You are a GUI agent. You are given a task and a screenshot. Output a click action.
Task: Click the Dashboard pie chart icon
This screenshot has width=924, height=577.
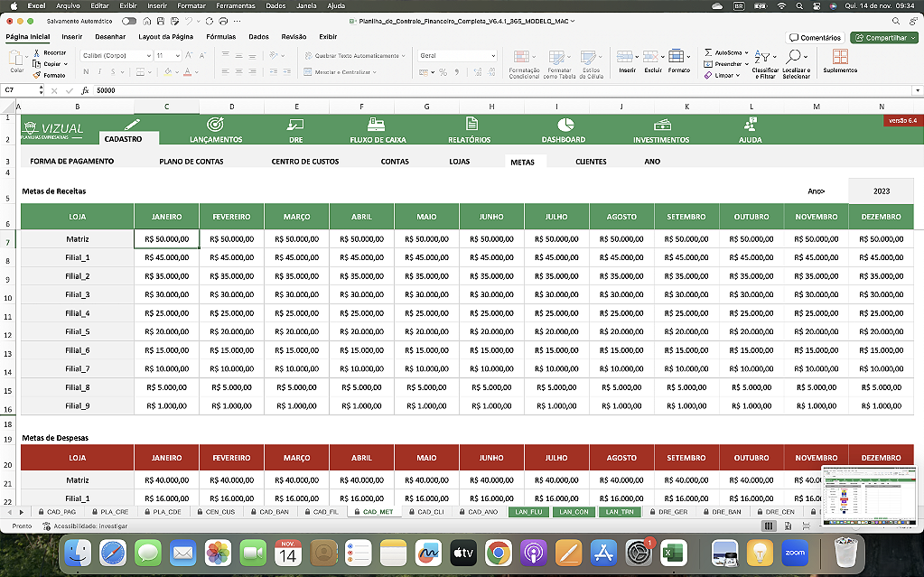(x=565, y=125)
